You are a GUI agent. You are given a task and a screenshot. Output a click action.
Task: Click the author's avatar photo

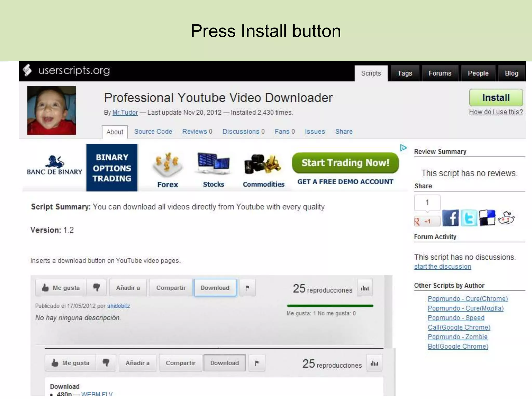coord(51,110)
